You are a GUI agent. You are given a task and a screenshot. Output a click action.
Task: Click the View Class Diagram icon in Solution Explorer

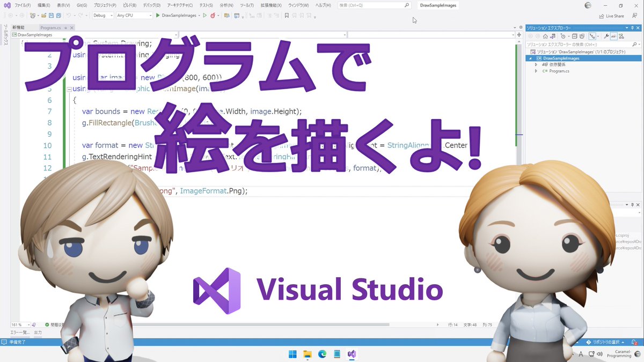tap(621, 36)
